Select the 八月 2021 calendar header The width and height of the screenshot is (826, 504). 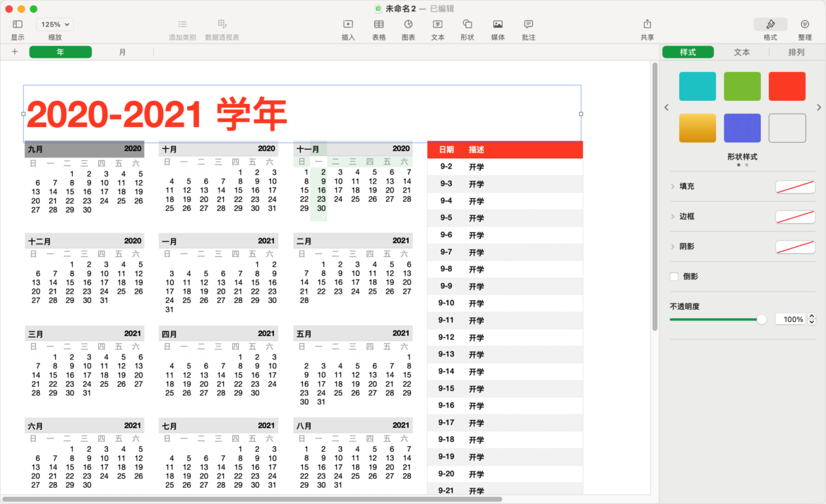tap(353, 426)
